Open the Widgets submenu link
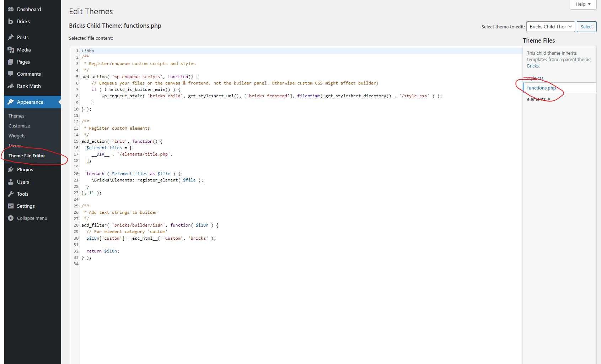Screen dimensions: 601x364 click(17, 136)
